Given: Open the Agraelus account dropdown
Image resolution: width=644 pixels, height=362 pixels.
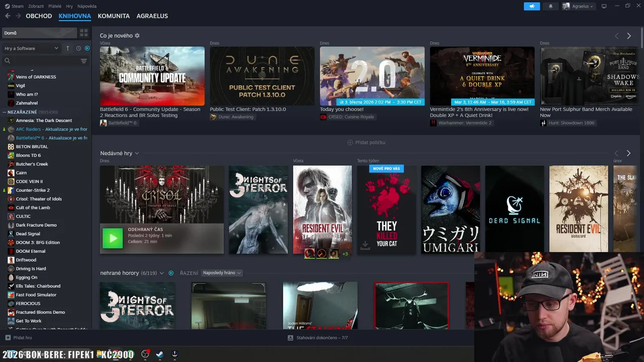Looking at the screenshot, I should [578, 6].
